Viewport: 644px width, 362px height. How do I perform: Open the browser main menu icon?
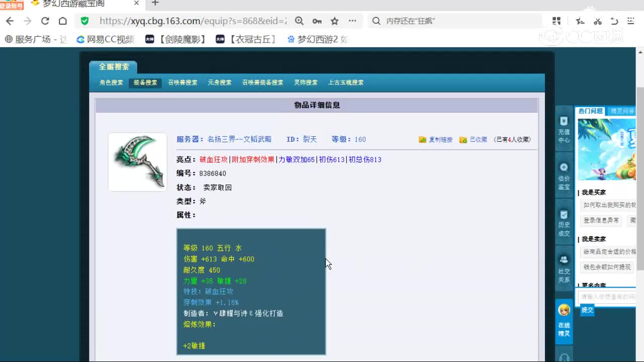click(x=631, y=21)
